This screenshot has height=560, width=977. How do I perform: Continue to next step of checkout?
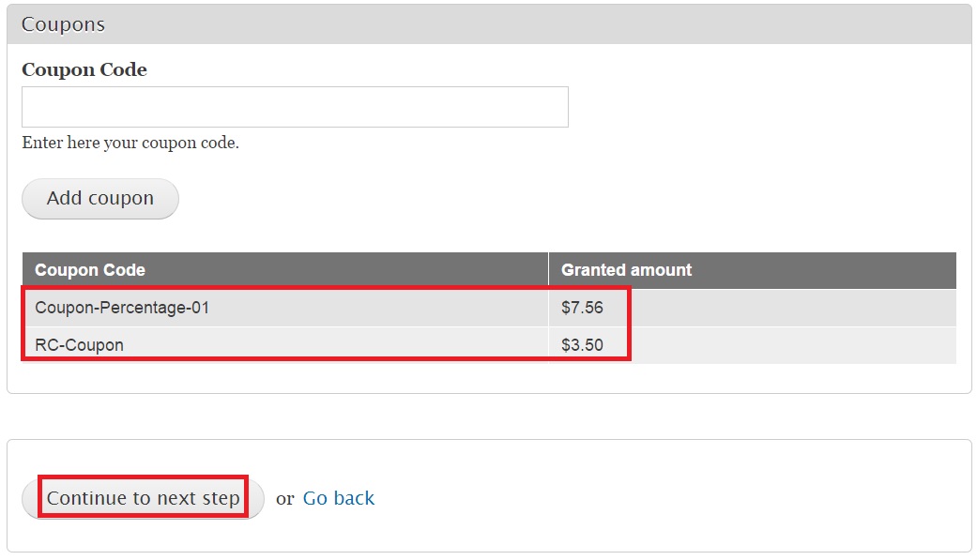point(143,498)
